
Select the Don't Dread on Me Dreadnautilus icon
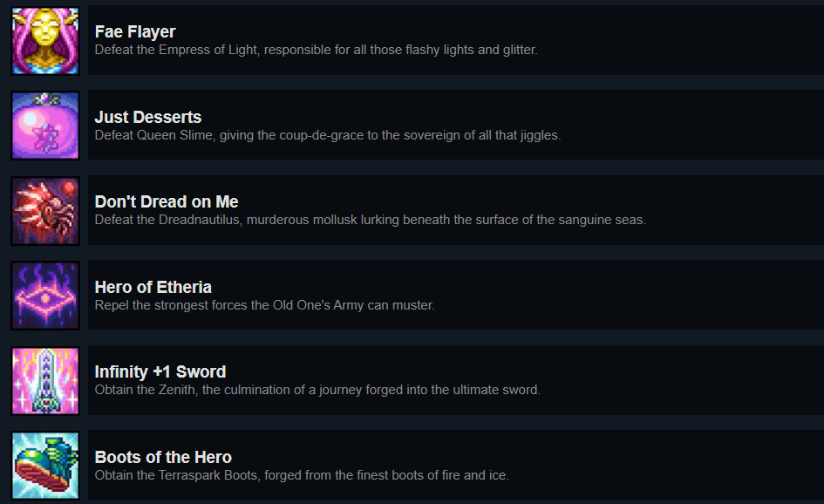pos(45,211)
